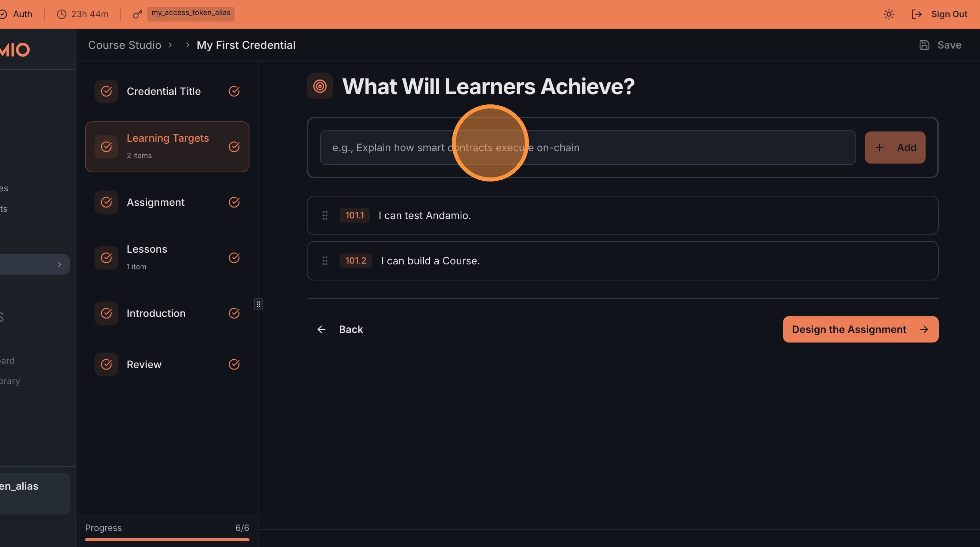The image size is (980, 547).
Task: Click the learning target text input field
Action: coord(587,148)
